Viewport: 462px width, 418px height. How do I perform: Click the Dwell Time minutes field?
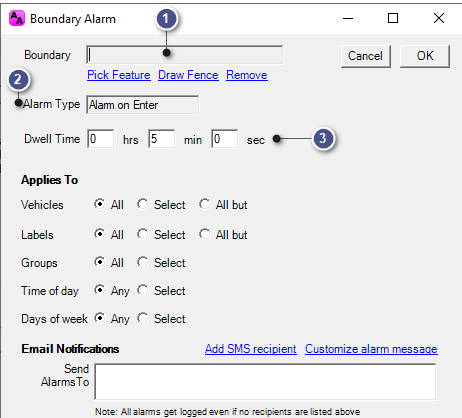tap(161, 139)
